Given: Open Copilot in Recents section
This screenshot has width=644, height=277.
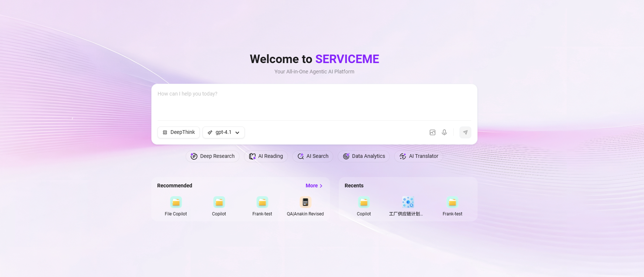Looking at the screenshot, I should click(x=364, y=202).
